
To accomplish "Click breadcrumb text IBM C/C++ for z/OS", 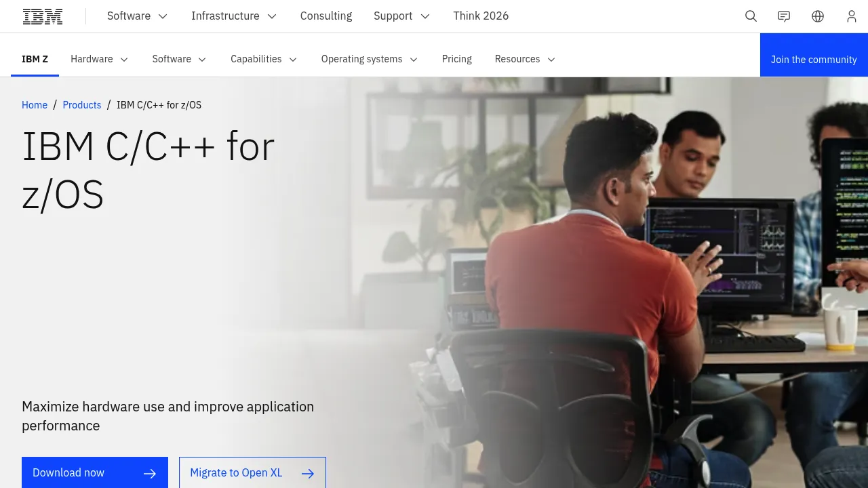I will coord(159,105).
